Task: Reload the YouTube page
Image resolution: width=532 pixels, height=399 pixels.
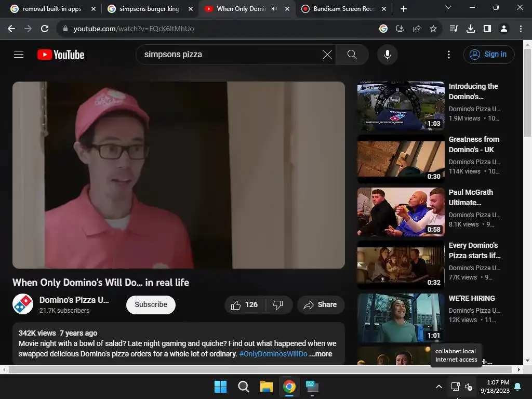Action: coord(45,29)
